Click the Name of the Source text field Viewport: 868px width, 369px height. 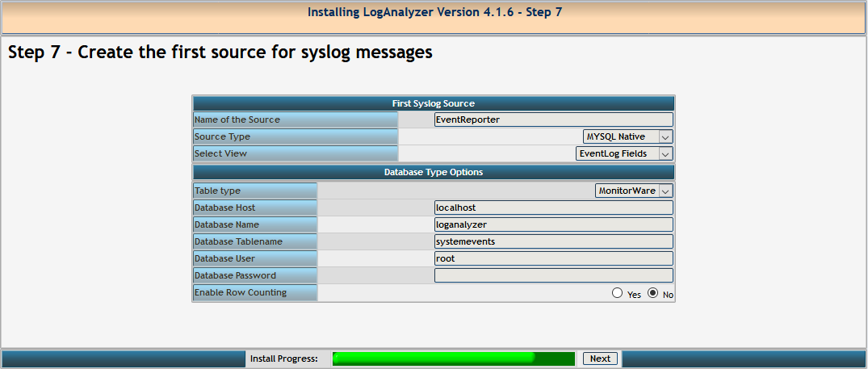(553, 120)
